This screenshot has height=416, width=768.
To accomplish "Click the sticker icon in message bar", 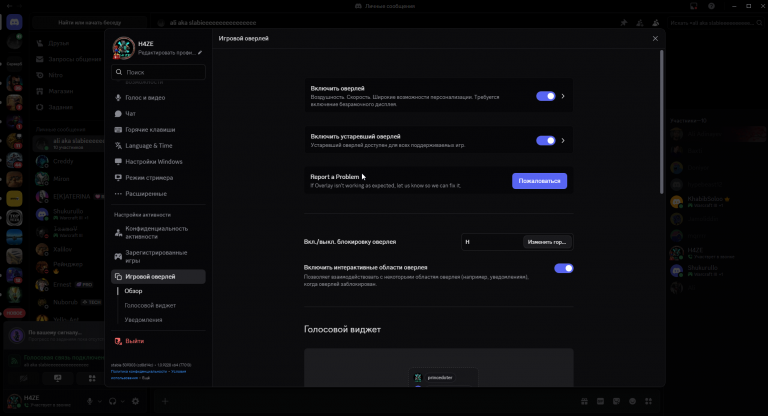I will pos(616,401).
